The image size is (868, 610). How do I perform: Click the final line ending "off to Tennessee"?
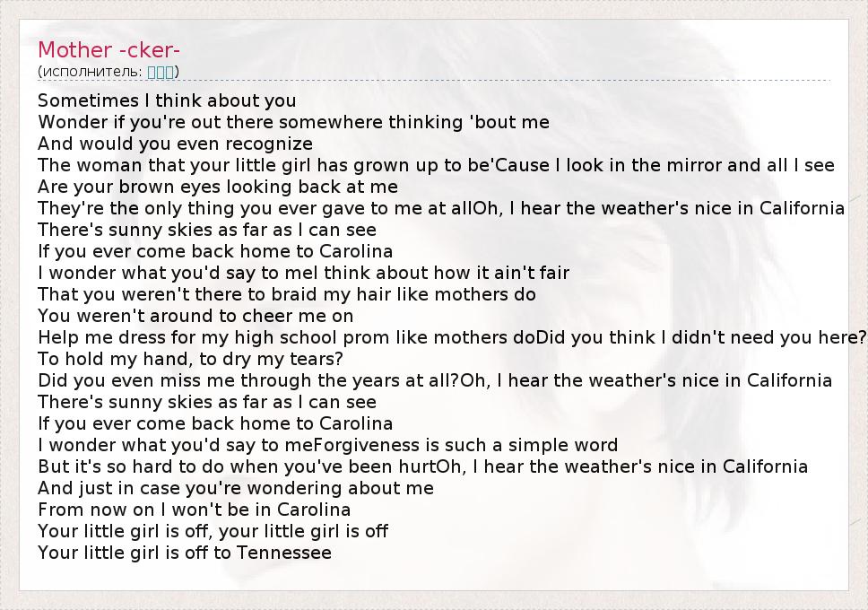point(185,553)
